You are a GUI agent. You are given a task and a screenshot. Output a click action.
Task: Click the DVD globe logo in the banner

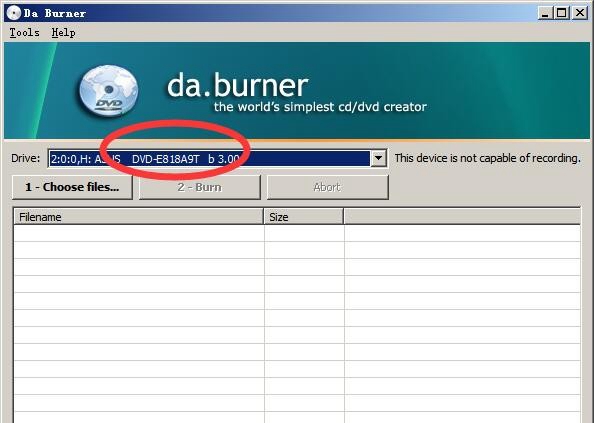tap(109, 91)
